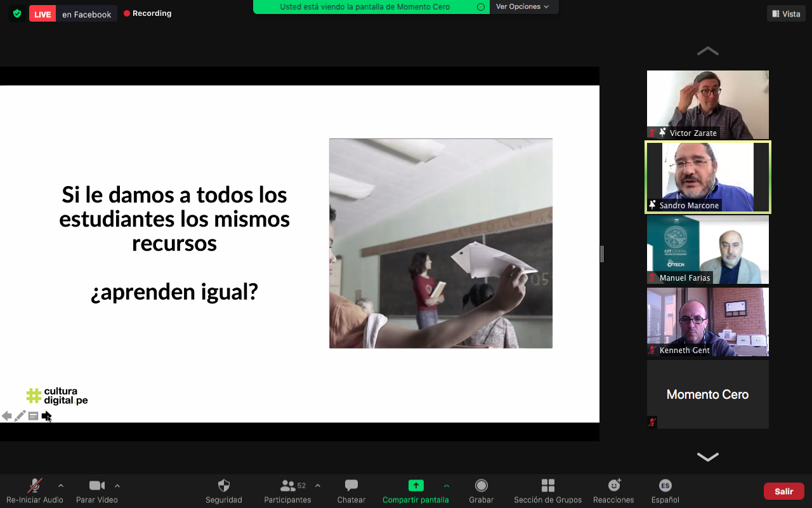The height and width of the screenshot is (508, 812).
Task: Open the Reacciones emoji icon
Action: (x=613, y=486)
